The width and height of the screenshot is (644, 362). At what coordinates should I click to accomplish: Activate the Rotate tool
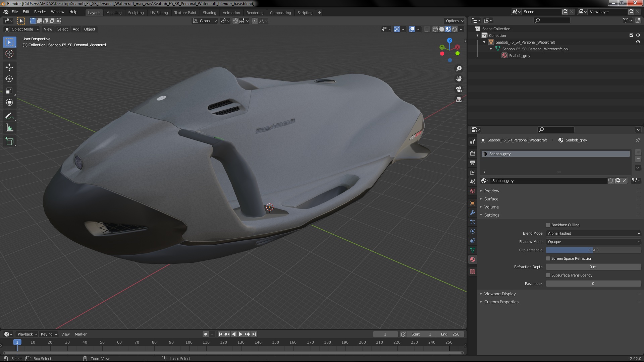(9, 79)
